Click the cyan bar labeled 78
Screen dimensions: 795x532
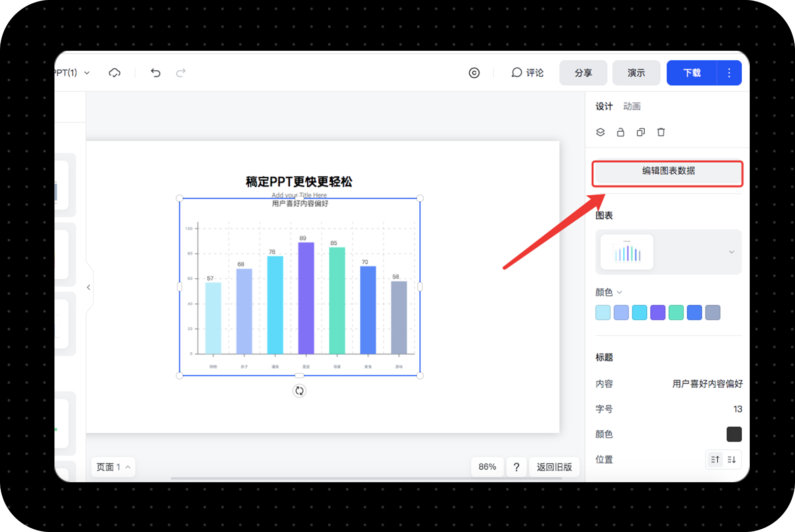275,305
